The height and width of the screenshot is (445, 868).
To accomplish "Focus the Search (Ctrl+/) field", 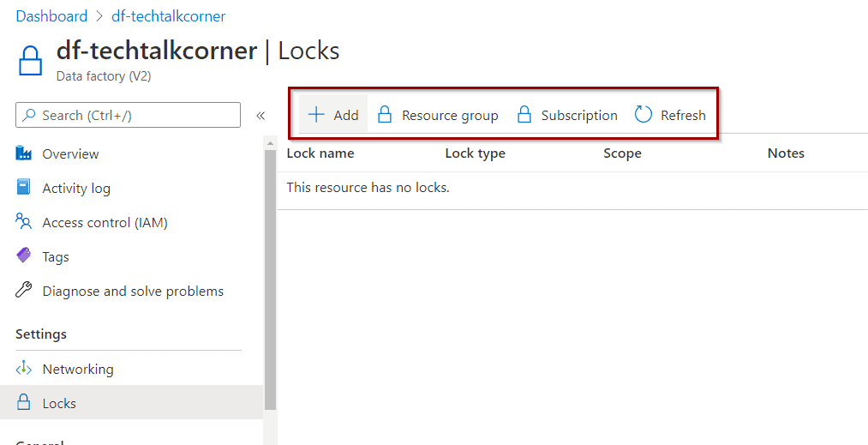I will [x=128, y=115].
